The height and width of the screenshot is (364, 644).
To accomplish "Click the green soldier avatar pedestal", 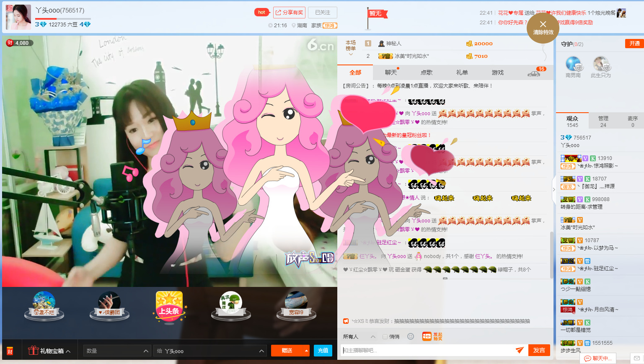I will (231, 307).
